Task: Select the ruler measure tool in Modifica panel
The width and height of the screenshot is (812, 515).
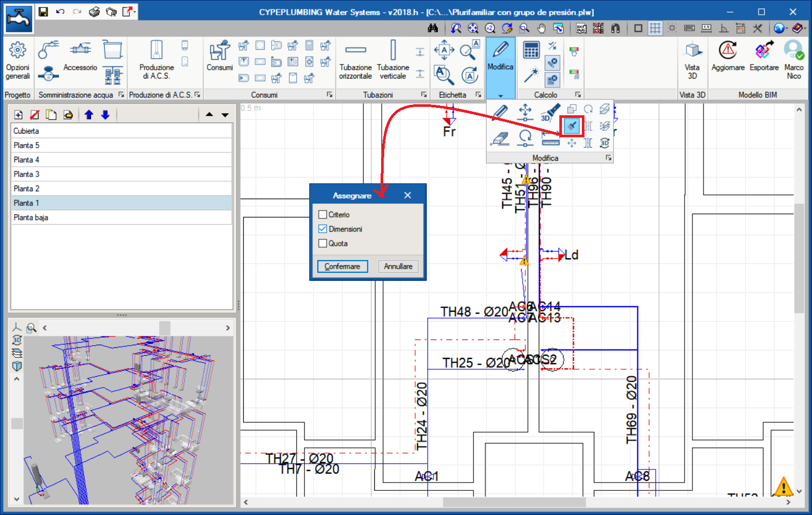Action: point(550,139)
